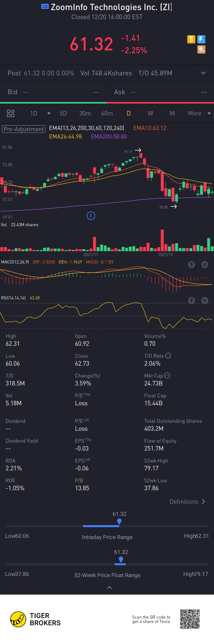Open the Definitions link
Screen dimensions: 214x644
click(x=187, y=502)
